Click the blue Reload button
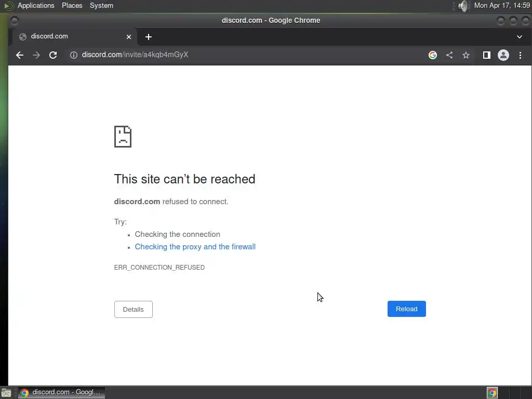532x399 pixels. (406, 309)
